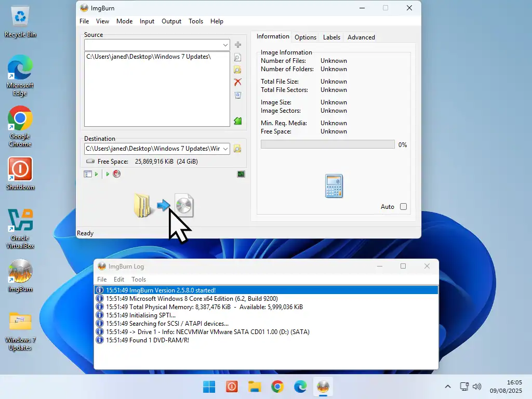Screen dimensions: 532x399
Task: Open the image size calculator
Action: pos(334,186)
